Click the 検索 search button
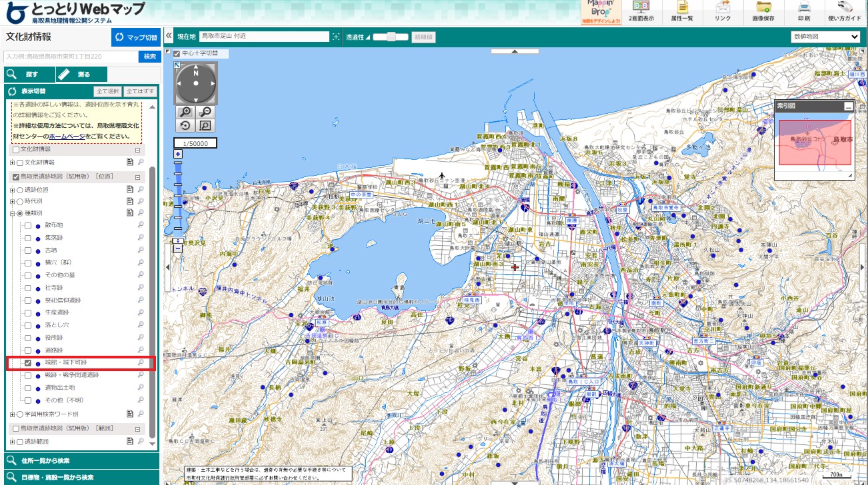 click(150, 57)
